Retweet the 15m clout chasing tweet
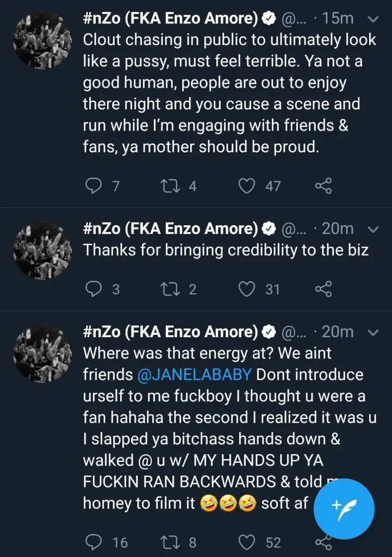This screenshot has height=557, width=392. coord(168,186)
